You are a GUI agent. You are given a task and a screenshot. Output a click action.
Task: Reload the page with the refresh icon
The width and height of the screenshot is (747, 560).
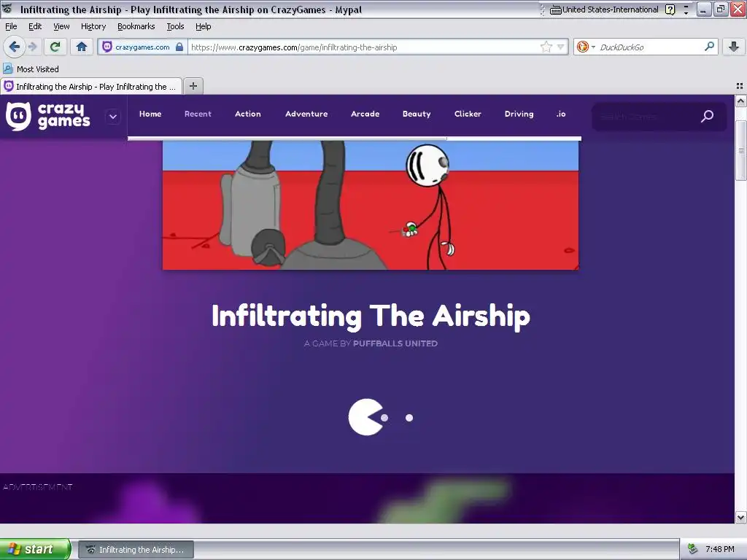click(x=55, y=47)
